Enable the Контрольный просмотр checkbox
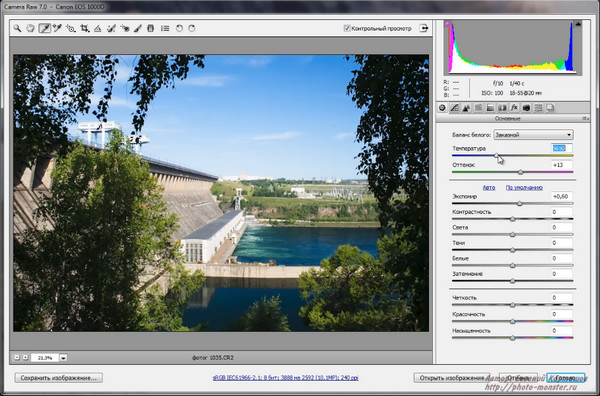 347,28
